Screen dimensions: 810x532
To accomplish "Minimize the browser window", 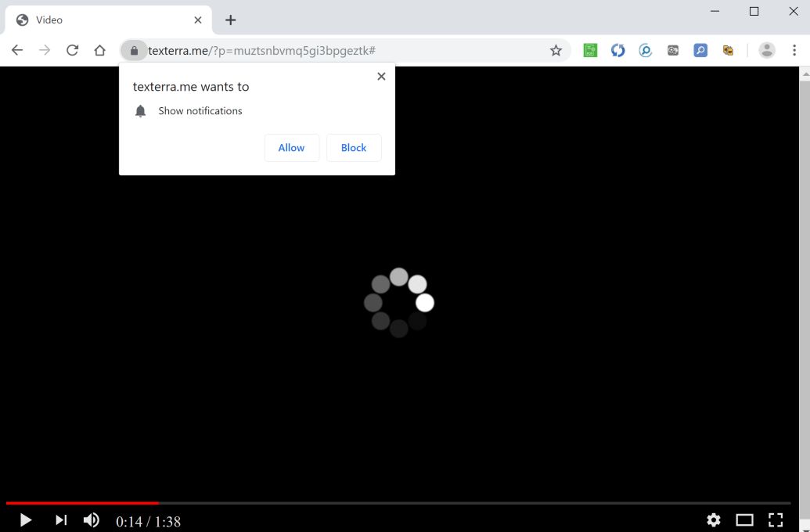I will point(715,12).
